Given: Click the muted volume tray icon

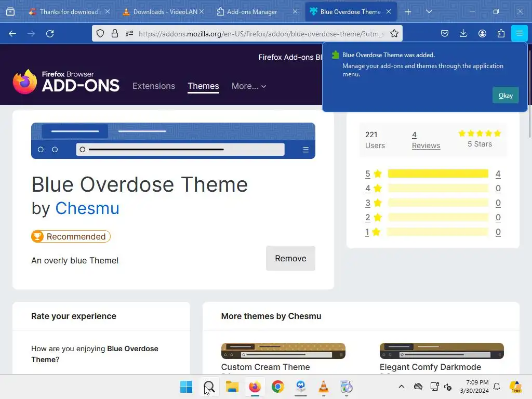Looking at the screenshot, I should click(448, 387).
